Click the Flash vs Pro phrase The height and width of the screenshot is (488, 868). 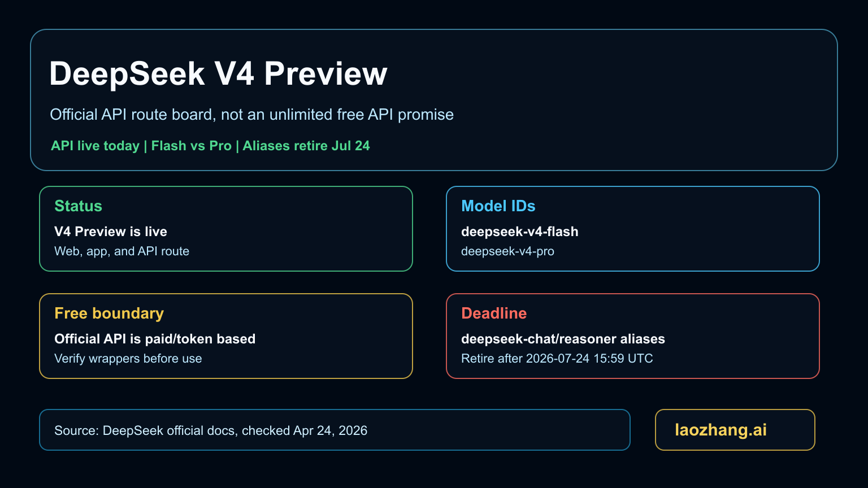point(191,146)
